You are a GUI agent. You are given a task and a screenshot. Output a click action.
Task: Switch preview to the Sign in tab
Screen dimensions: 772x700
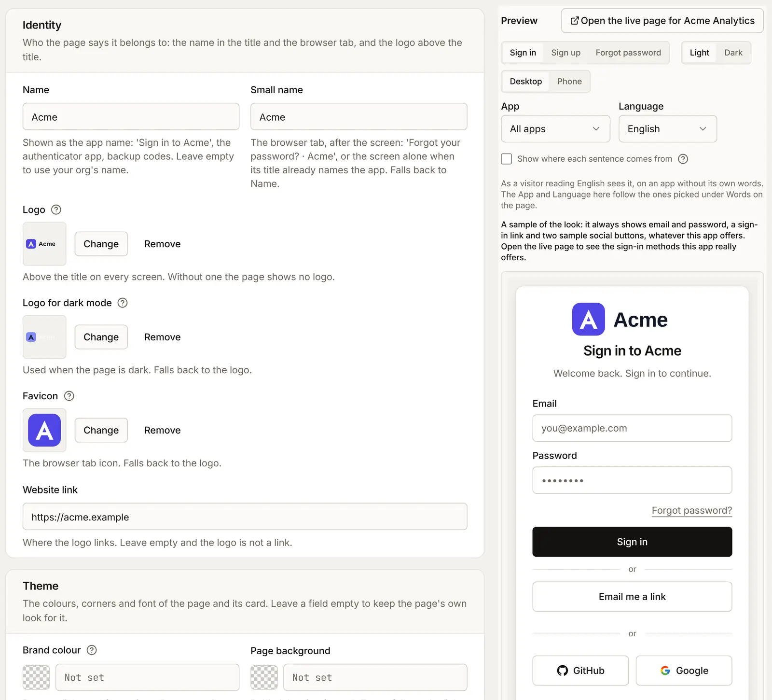click(x=523, y=53)
